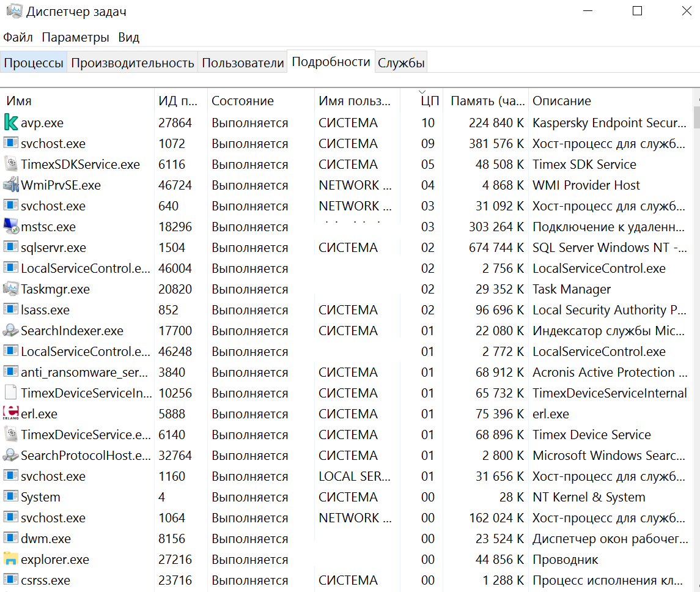
Task: Sort by the Память (ча... column header
Action: point(485,100)
